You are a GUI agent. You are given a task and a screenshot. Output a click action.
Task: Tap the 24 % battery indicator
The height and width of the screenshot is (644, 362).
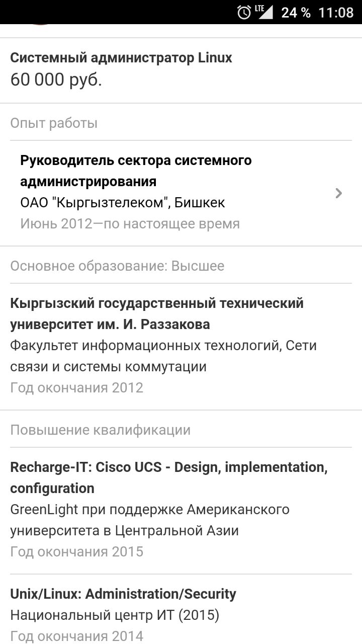[x=296, y=13]
